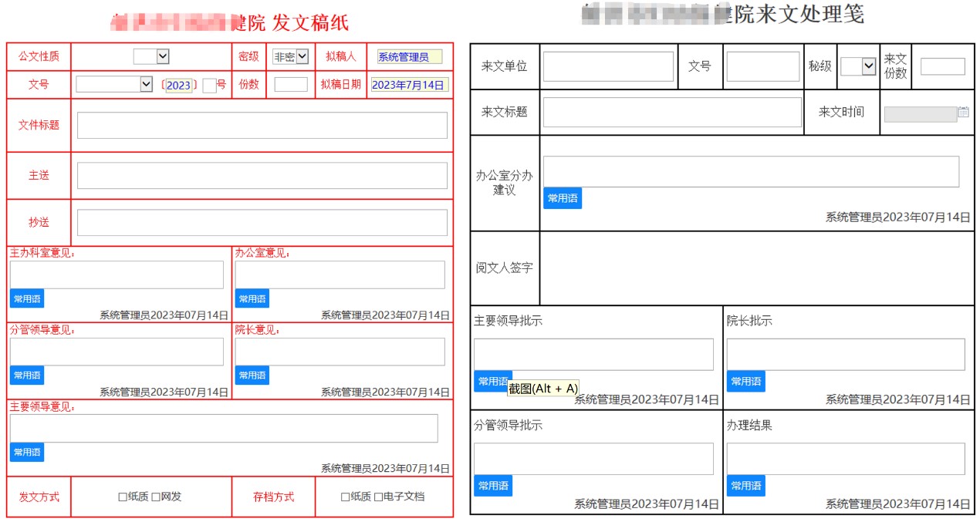Focus the 来文单位 input field
Image resolution: width=980 pixels, height=522 pixels.
click(x=608, y=66)
